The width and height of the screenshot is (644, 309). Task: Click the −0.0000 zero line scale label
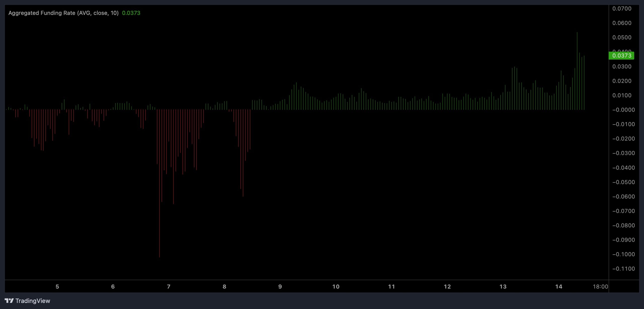coord(623,110)
